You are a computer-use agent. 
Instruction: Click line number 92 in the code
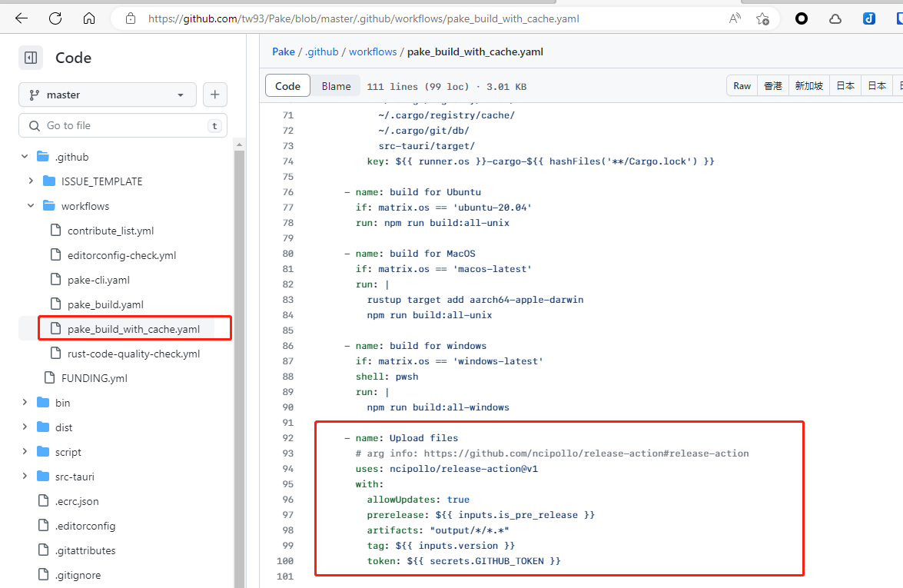[287, 438]
